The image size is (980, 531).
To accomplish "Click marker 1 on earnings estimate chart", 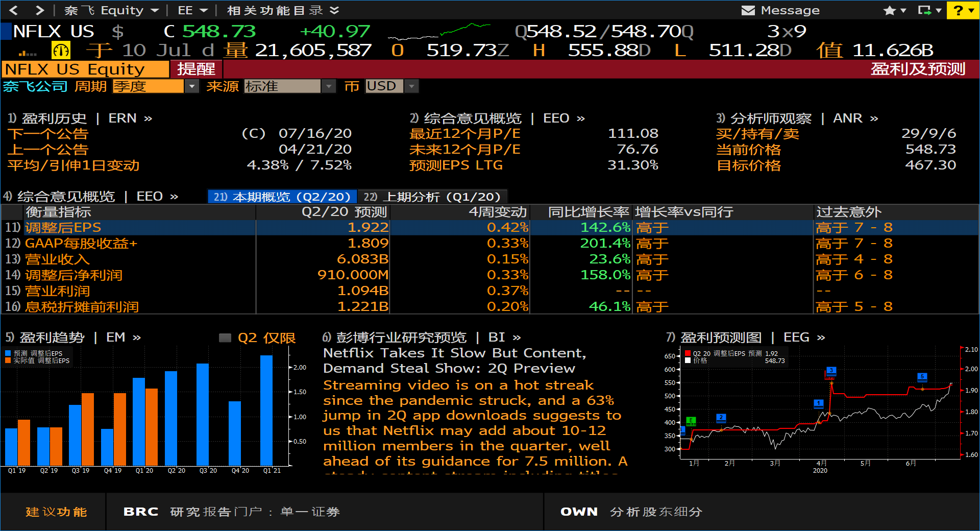I will point(819,403).
